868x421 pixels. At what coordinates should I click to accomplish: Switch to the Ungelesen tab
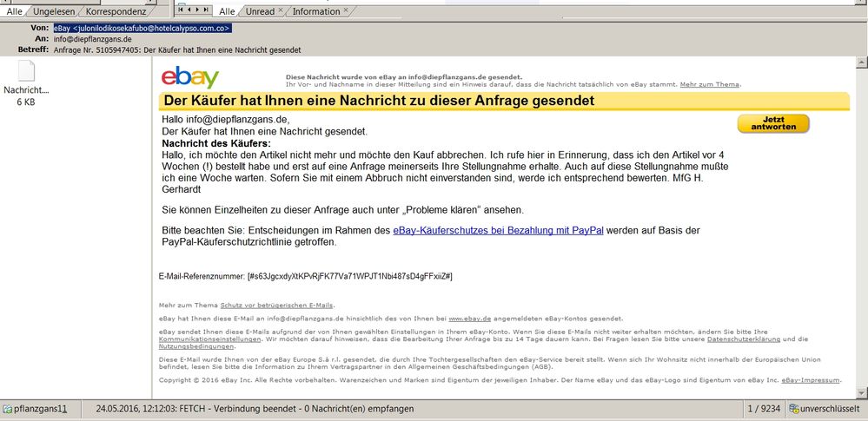54,11
